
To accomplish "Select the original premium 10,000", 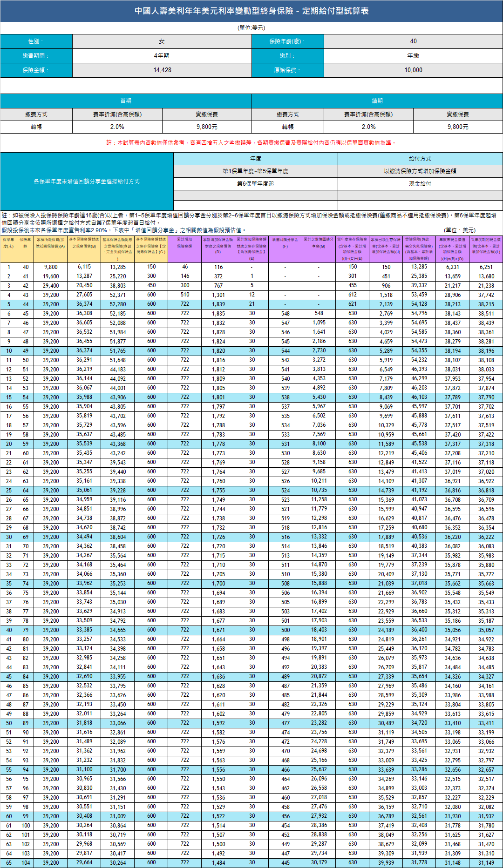I will point(413,70).
